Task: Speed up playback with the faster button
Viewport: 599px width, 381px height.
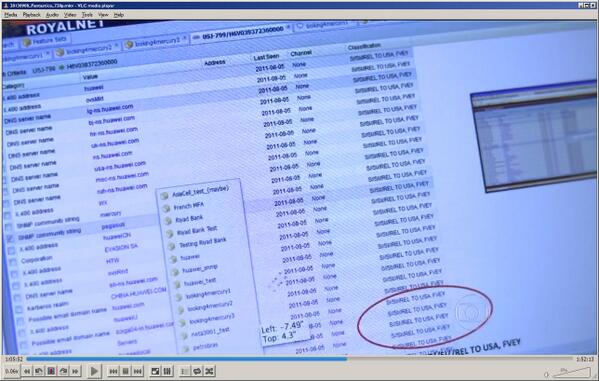Action: click(x=75, y=371)
